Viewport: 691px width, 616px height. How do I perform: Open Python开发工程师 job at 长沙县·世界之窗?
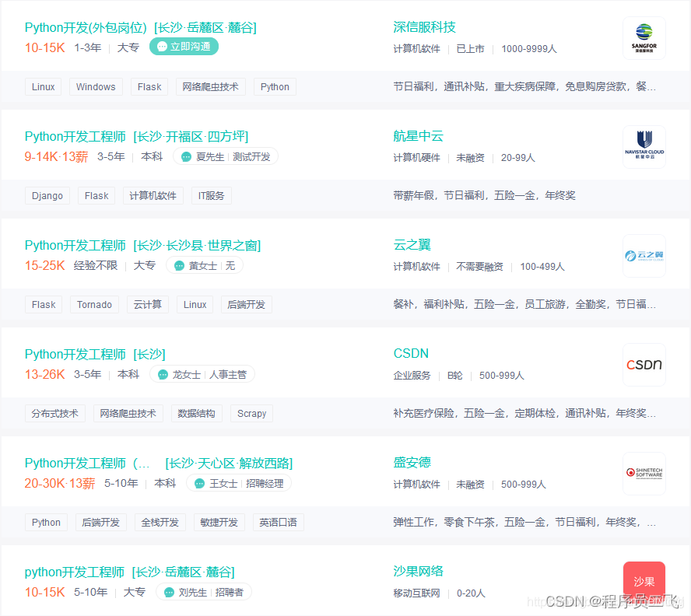pyautogui.click(x=142, y=245)
